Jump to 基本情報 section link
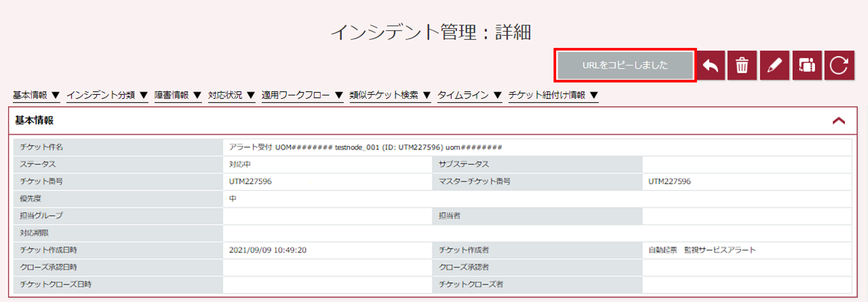 pos(36,95)
